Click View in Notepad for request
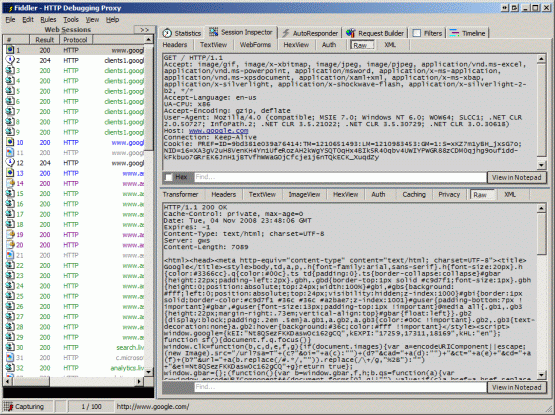 [516, 177]
